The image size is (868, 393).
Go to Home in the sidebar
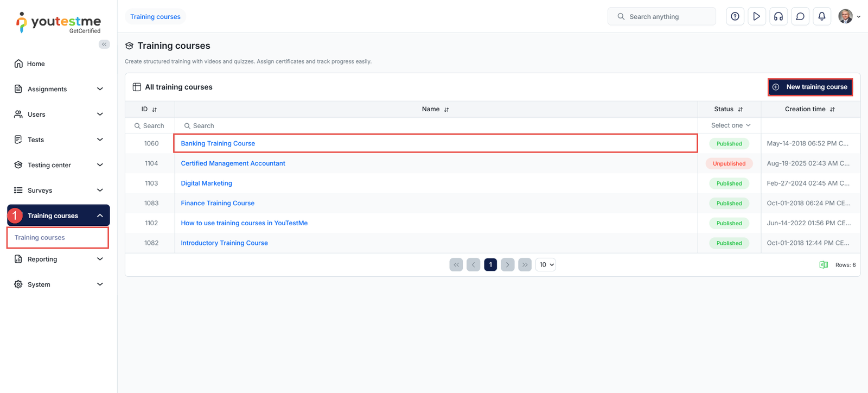pyautogui.click(x=36, y=64)
